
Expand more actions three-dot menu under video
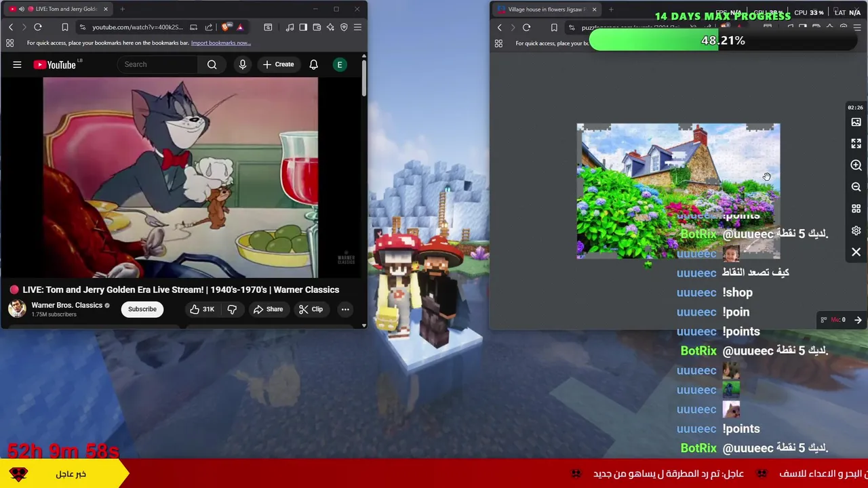345,309
